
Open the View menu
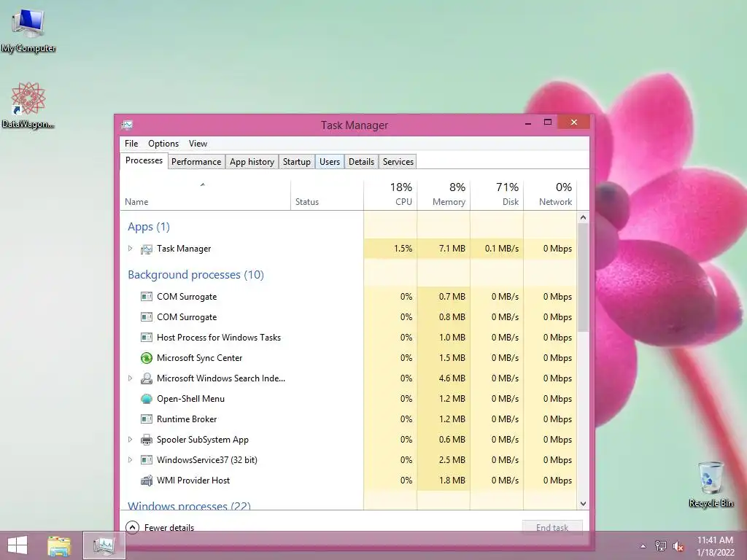coord(198,144)
